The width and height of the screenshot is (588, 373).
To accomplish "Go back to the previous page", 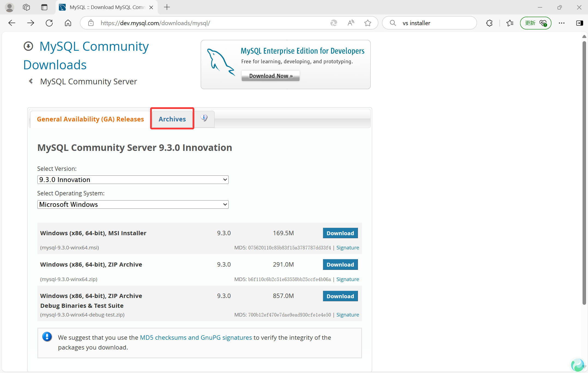I will 12,23.
